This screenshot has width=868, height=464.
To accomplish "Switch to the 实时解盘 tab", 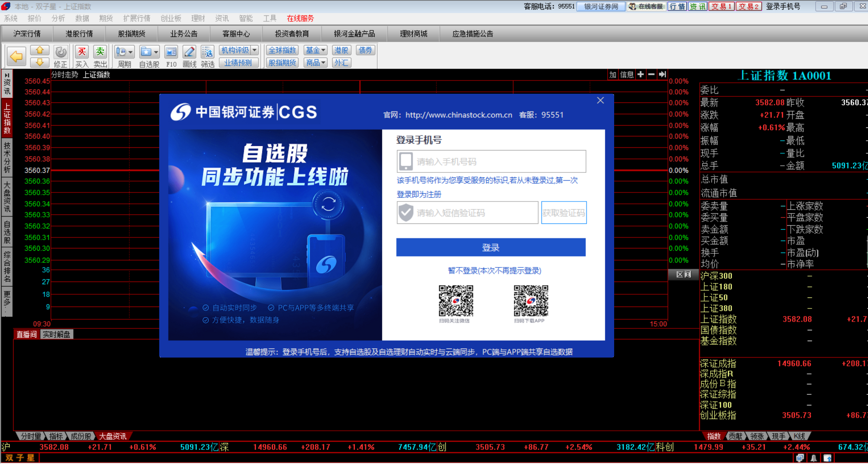I will [x=56, y=334].
